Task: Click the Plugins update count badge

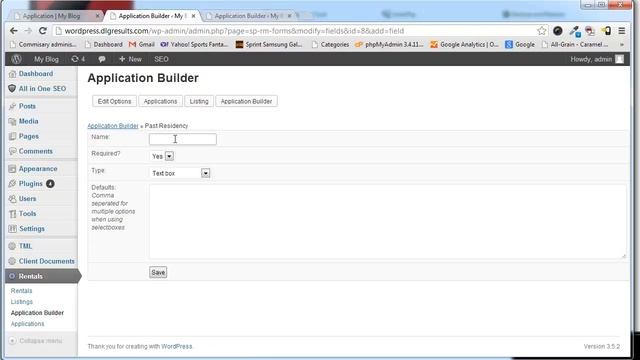Action: pos(50,184)
